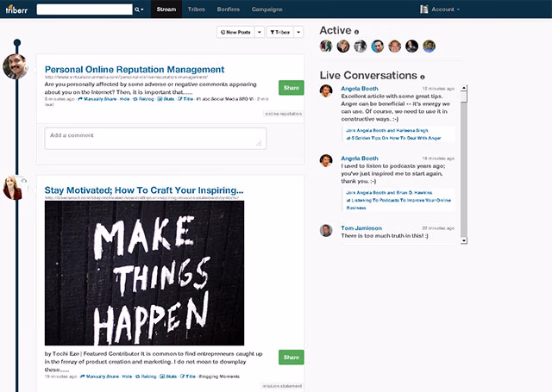Open Stay Motivated; How To Craft title link
552x392 pixels.
click(144, 190)
